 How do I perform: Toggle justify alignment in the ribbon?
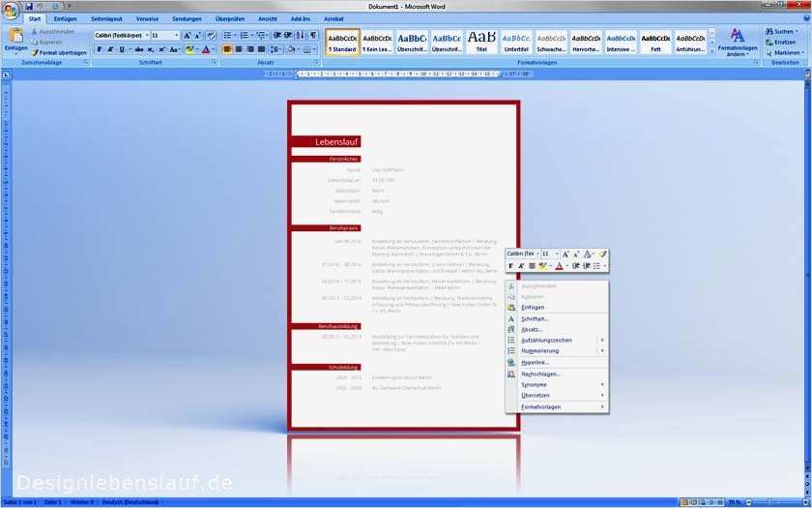[262, 49]
